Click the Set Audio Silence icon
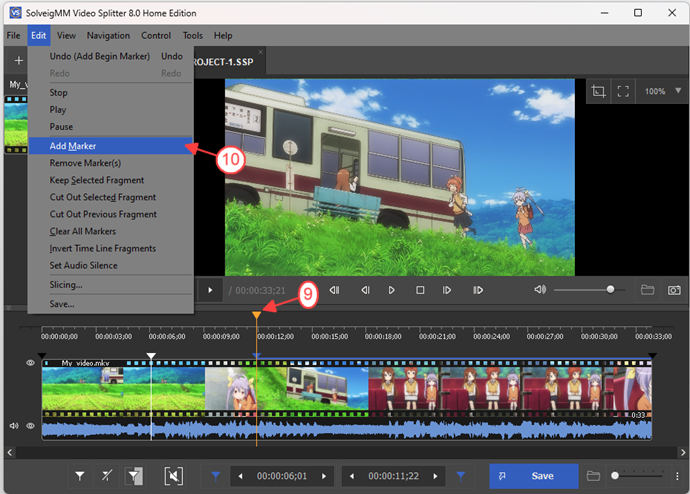The height and width of the screenshot is (494, 690). tap(173, 476)
